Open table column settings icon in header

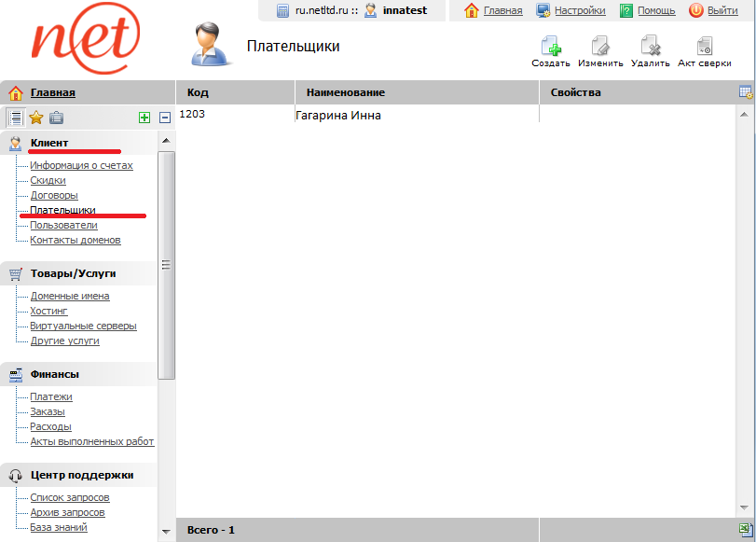point(746,92)
